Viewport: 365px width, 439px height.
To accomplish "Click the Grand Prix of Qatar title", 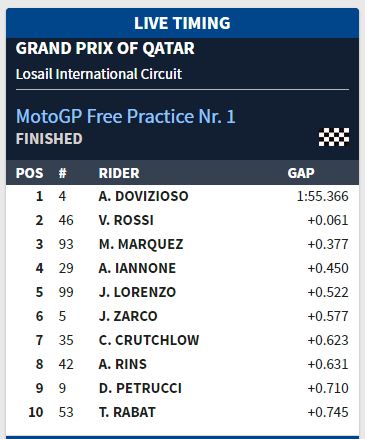I will (105, 48).
